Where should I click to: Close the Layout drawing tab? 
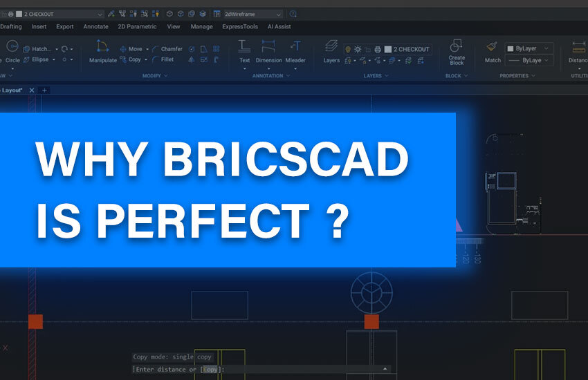pyautogui.click(x=32, y=91)
